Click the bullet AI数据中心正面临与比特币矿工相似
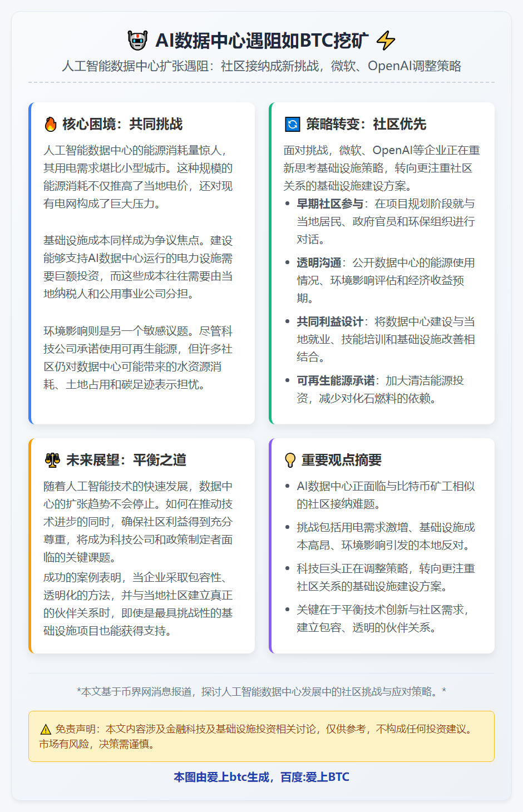 pyautogui.click(x=386, y=495)
